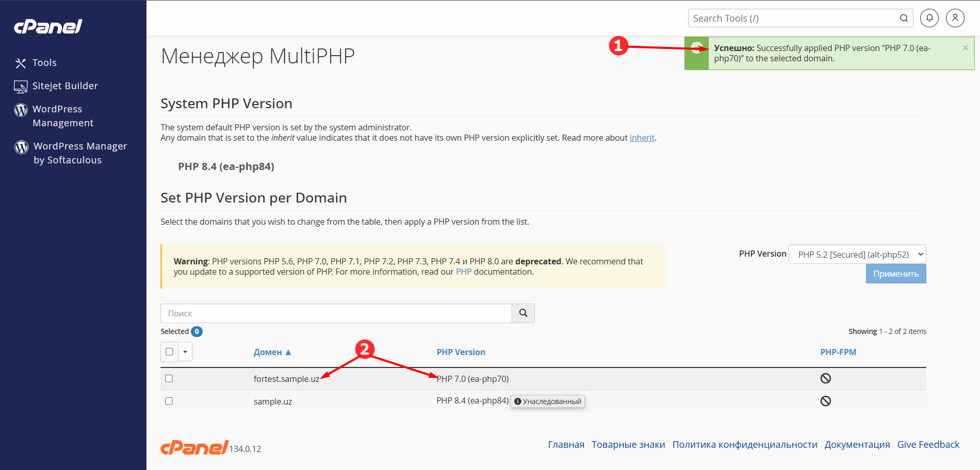Click the PHP 7.0 (ea-php70) cell

(x=472, y=379)
